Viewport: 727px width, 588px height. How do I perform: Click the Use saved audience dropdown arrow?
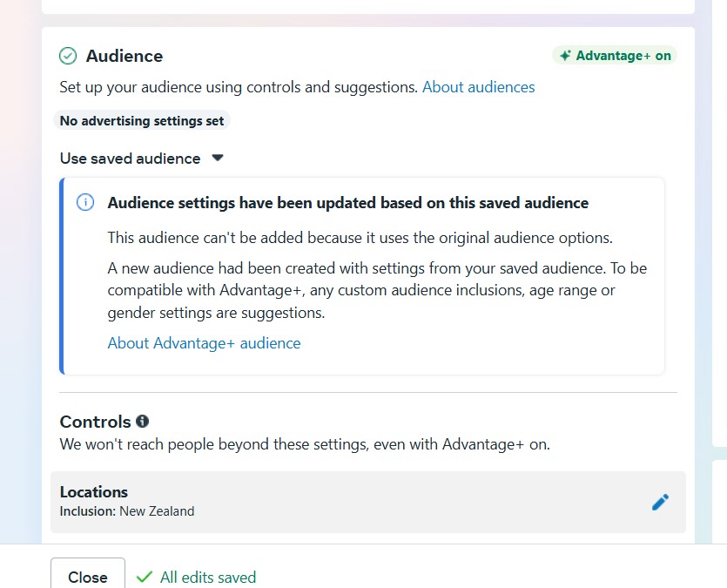[218, 159]
